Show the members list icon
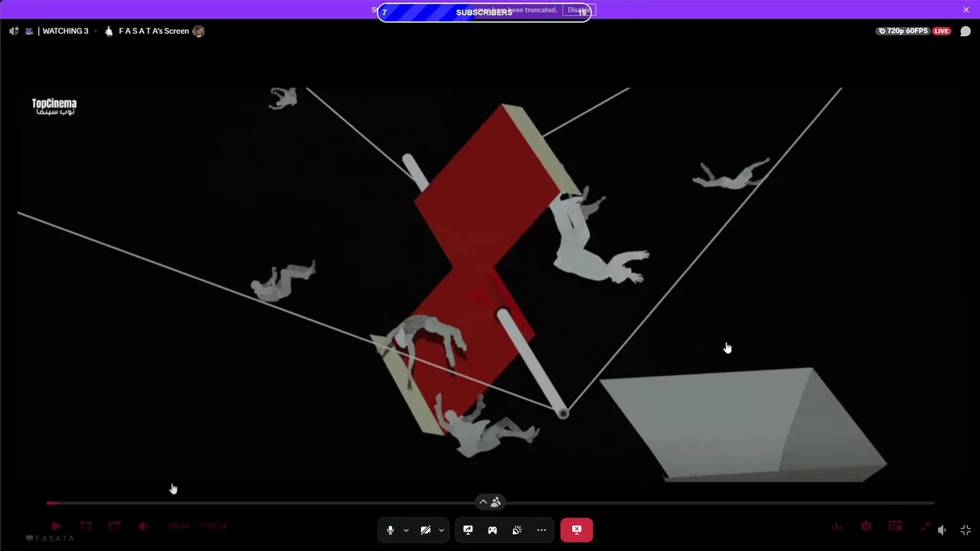980x551 pixels. [x=496, y=502]
